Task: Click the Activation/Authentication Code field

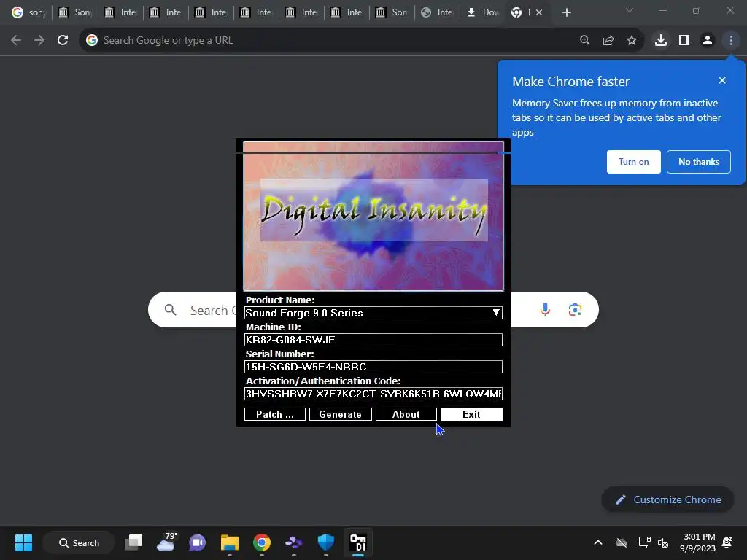Action: click(x=373, y=394)
